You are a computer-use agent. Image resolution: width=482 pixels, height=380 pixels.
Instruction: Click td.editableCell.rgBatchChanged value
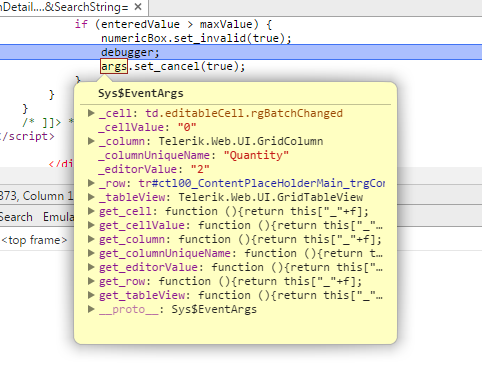[x=244, y=113]
